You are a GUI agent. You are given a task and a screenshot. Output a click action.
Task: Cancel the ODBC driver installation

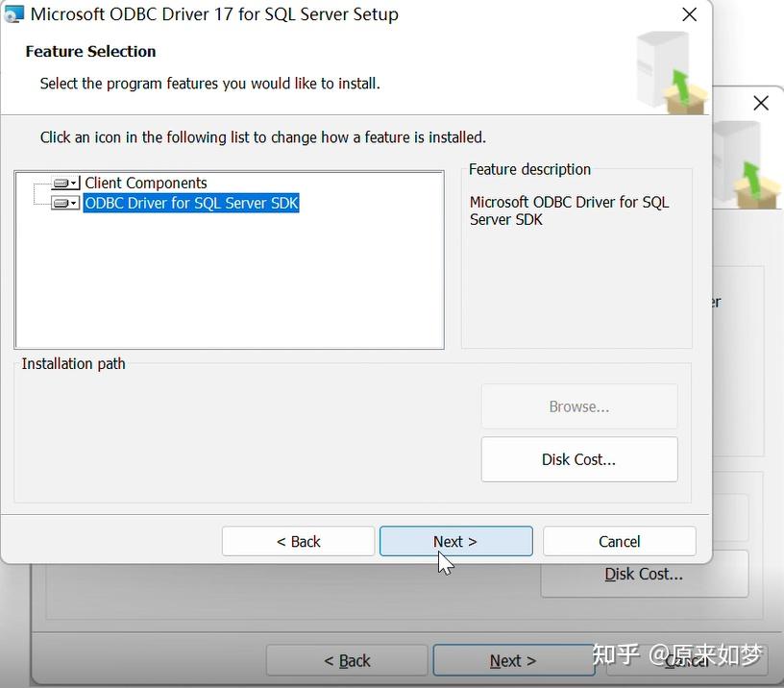(x=619, y=541)
